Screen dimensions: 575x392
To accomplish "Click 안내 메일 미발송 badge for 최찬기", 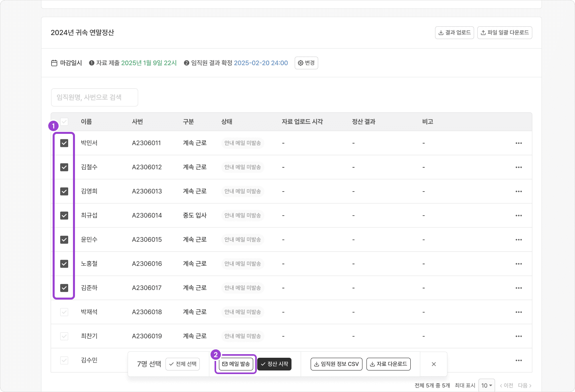I will [x=242, y=336].
